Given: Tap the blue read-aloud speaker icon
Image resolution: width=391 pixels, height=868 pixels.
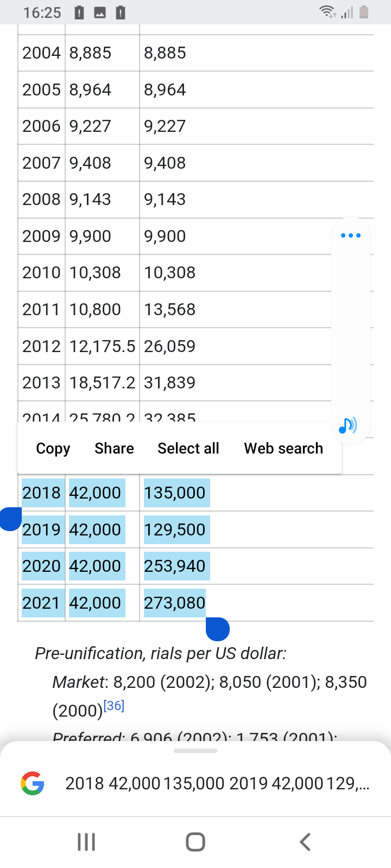Looking at the screenshot, I should pyautogui.click(x=348, y=425).
